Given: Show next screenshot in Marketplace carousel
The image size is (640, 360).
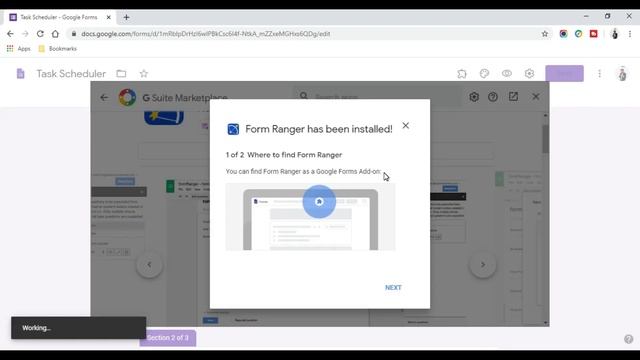Looking at the screenshot, I should point(483,264).
